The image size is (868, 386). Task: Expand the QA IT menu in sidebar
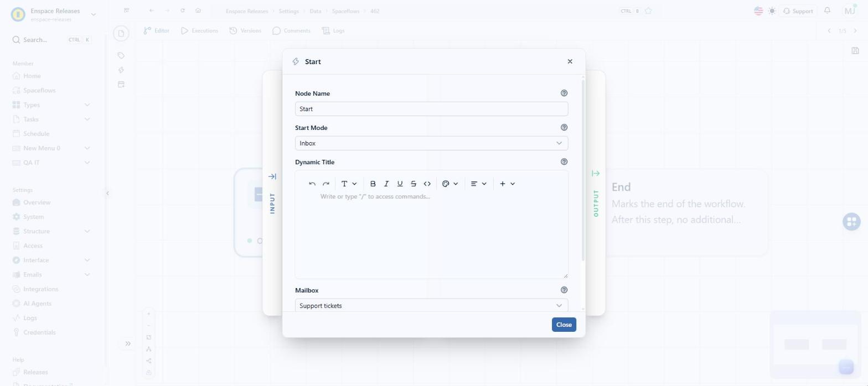tap(51, 163)
